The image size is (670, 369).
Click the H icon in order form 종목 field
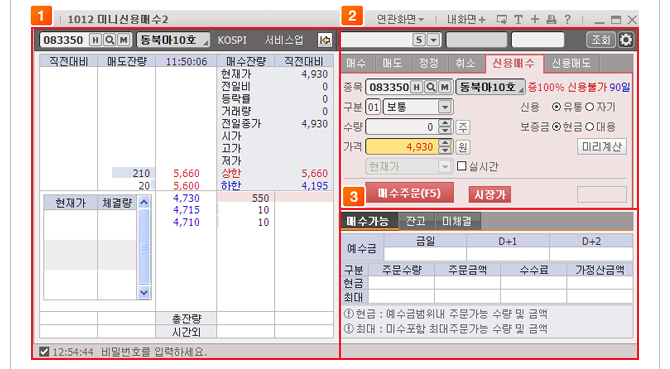[x=417, y=87]
